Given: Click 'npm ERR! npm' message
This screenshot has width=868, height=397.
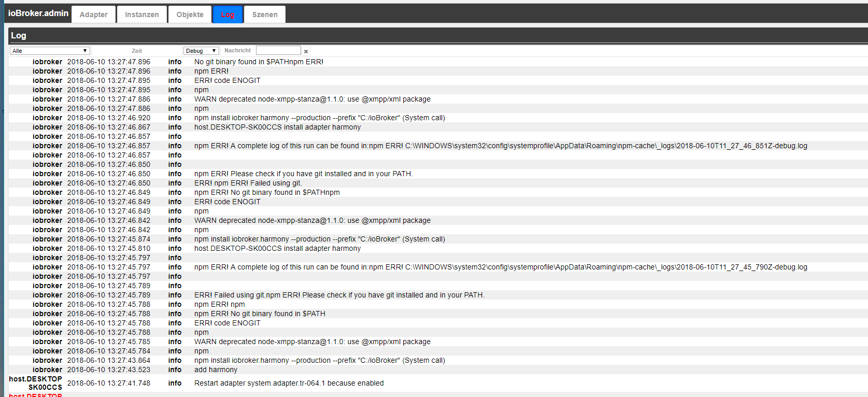Looking at the screenshot, I should (x=219, y=304).
